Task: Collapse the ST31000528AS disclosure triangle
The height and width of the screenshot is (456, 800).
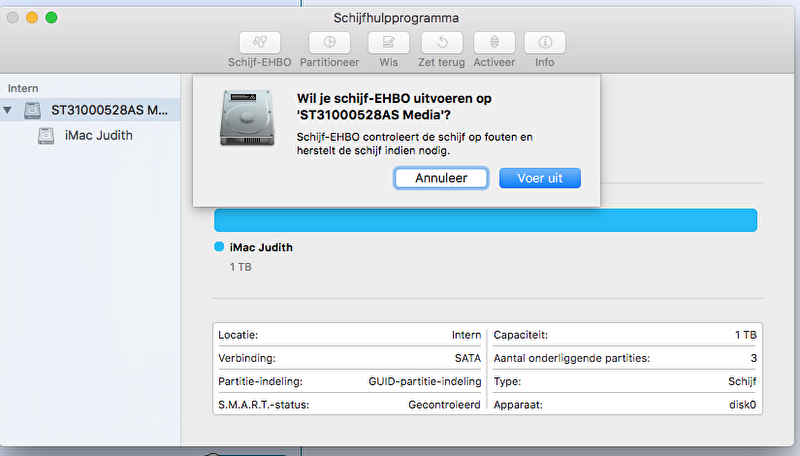Action: coord(10,110)
